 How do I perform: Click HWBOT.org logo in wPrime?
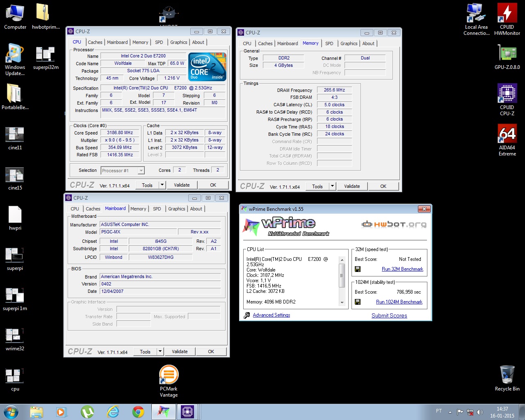click(x=394, y=224)
